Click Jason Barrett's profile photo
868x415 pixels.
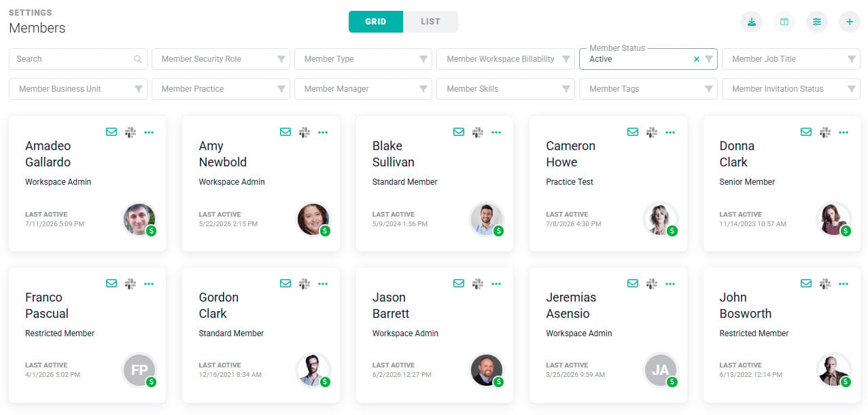point(487,370)
